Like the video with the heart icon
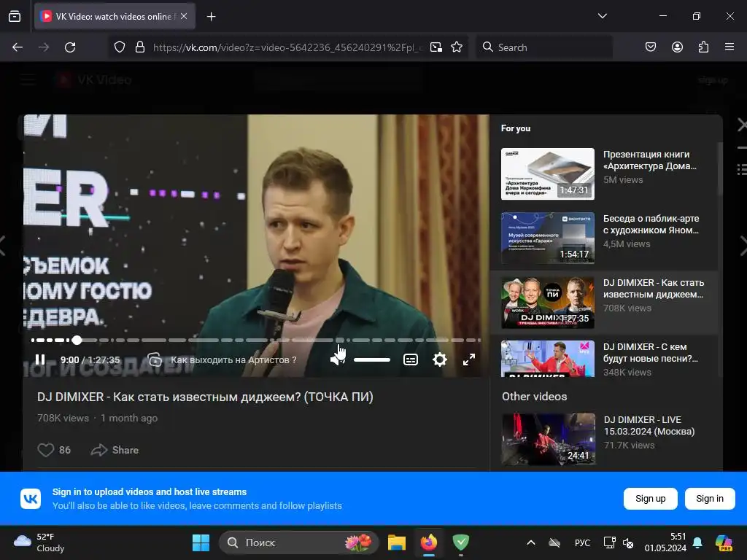The image size is (747, 560). (46, 450)
